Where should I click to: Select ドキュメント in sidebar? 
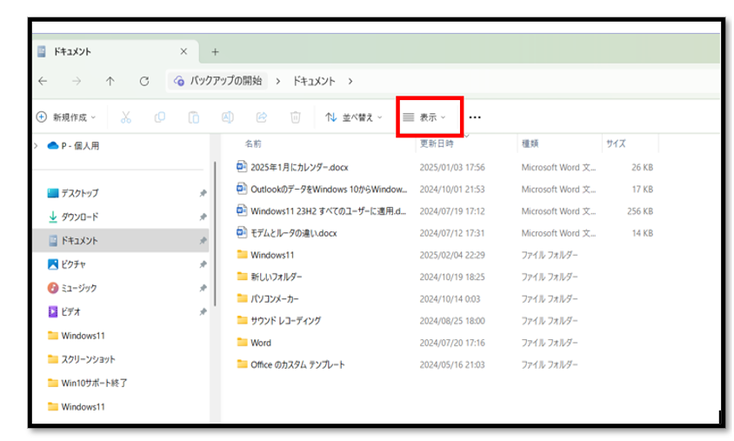121,241
